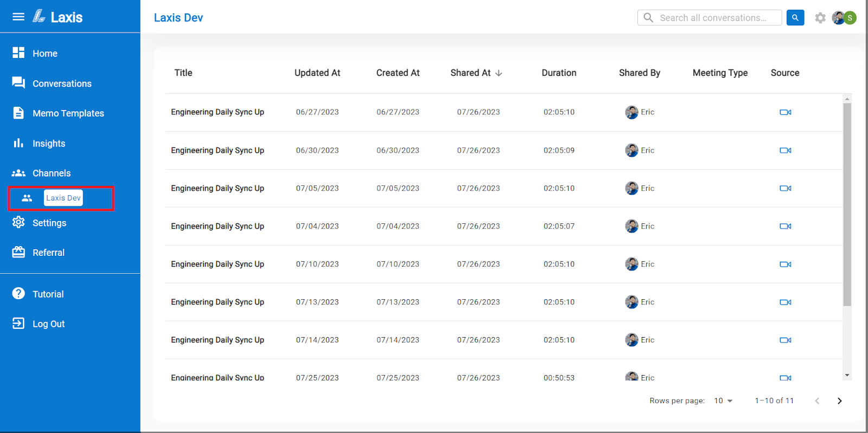
Task: Click the Laxis logo
Action: [58, 17]
